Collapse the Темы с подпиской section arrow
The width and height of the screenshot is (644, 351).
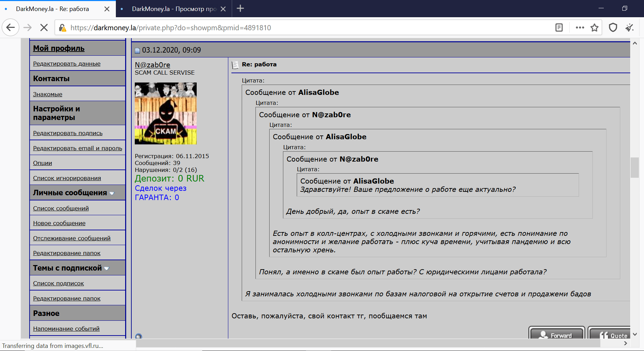[107, 268]
